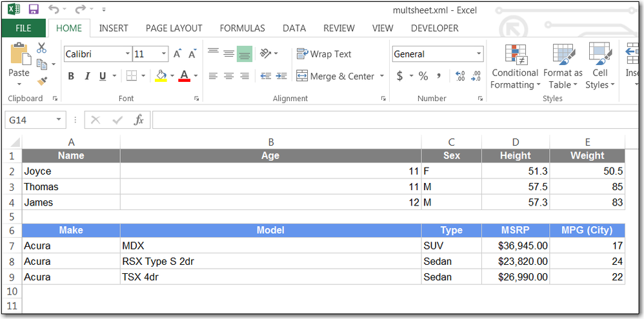Open the Insert Function fx icon
The width and height of the screenshot is (644, 319).
(138, 120)
